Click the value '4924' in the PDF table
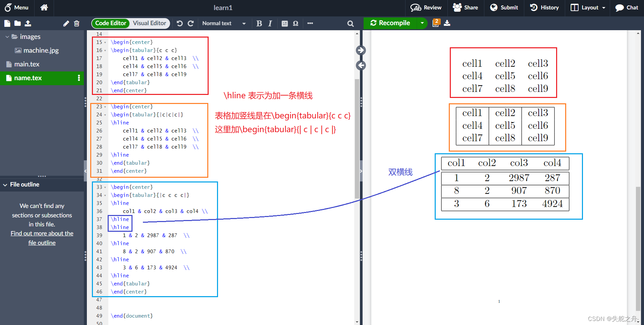 552,204
